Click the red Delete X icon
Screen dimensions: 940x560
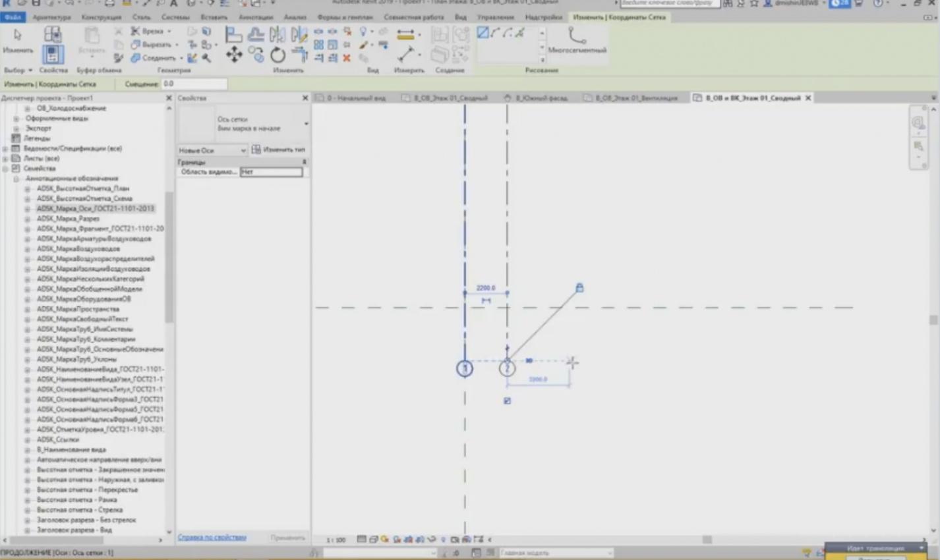[x=347, y=58]
